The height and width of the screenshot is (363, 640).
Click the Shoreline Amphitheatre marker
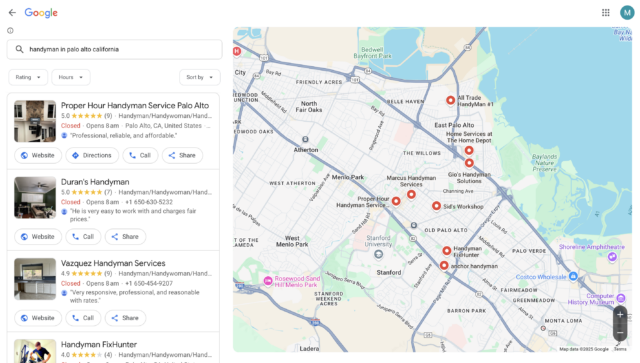click(x=612, y=256)
